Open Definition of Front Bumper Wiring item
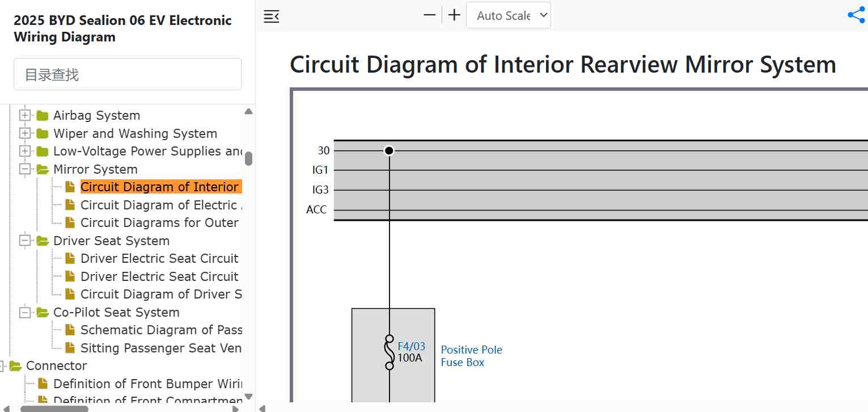868x412 pixels. click(147, 384)
